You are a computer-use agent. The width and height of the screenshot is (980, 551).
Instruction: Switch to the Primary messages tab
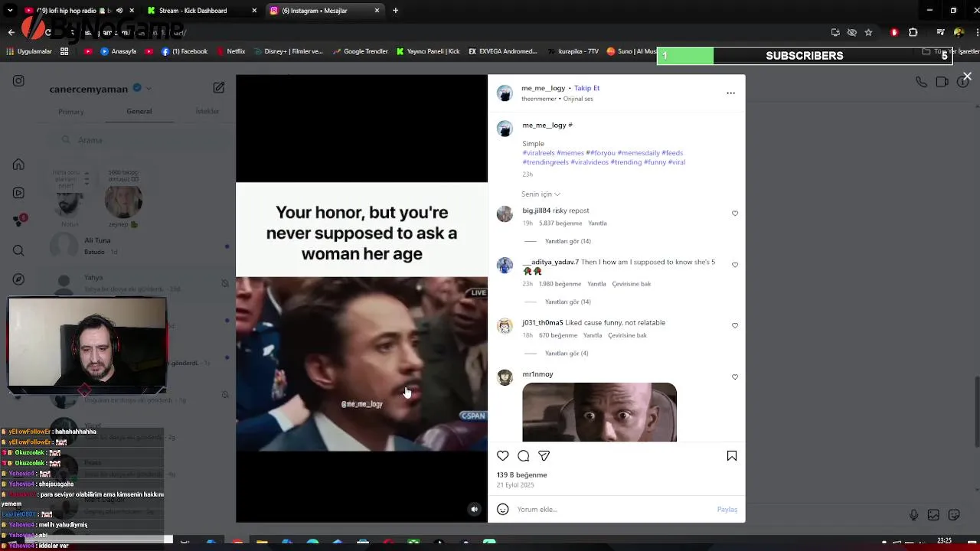point(71,112)
